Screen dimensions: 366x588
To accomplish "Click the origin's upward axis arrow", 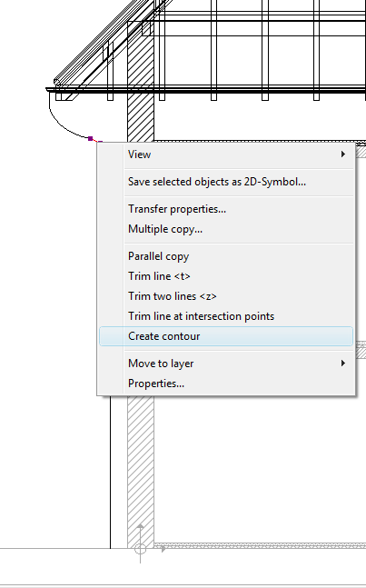I will click(140, 528).
